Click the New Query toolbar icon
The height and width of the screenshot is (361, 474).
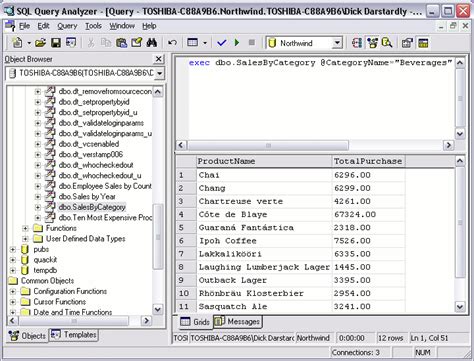tap(17, 43)
